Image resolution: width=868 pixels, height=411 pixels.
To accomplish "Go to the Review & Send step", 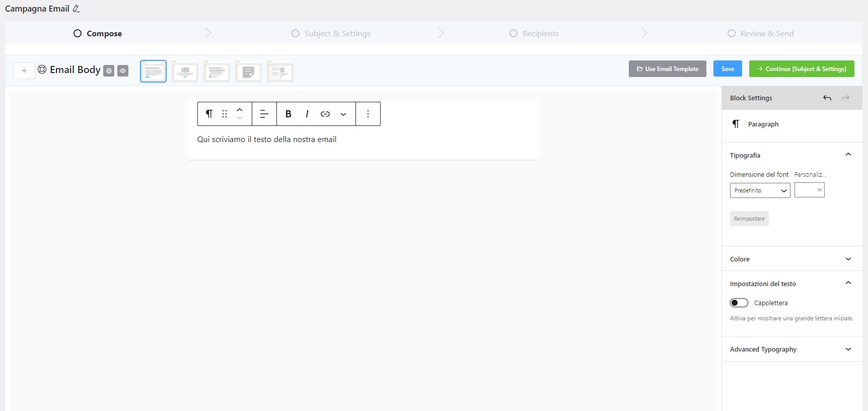I will click(x=760, y=33).
